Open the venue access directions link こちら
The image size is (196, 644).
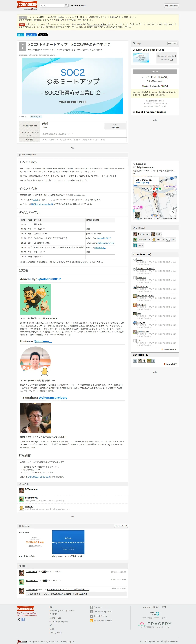point(36,199)
